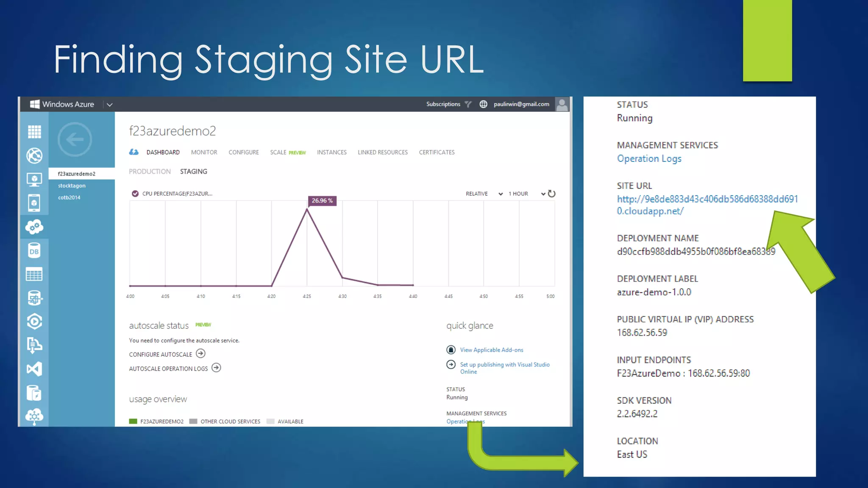
Task: Open the INSTANCES tab
Action: click(x=331, y=152)
